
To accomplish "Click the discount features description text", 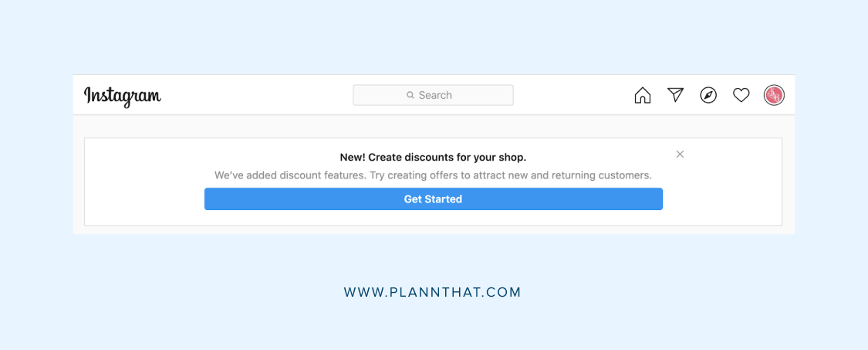I will (x=433, y=175).
